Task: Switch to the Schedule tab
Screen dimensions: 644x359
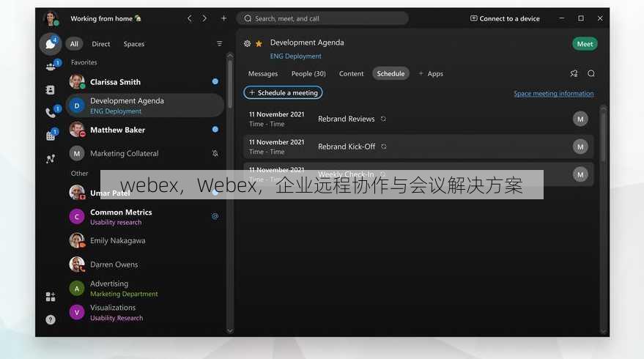Action: 391,73
